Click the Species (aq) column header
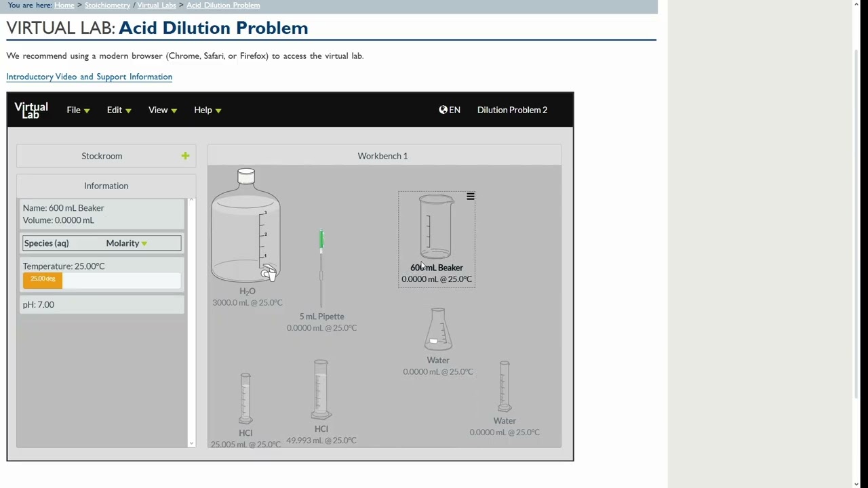Screen dimensions: 868x488 (x=47, y=243)
